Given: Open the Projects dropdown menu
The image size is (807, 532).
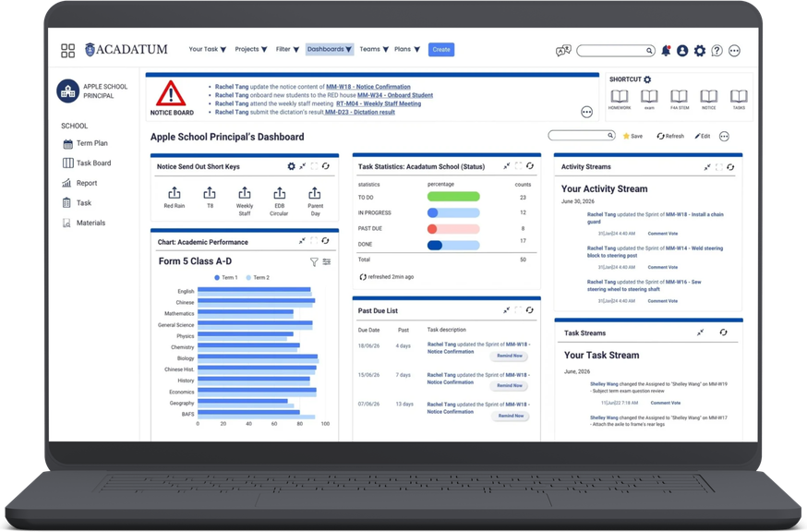Looking at the screenshot, I should [251, 50].
